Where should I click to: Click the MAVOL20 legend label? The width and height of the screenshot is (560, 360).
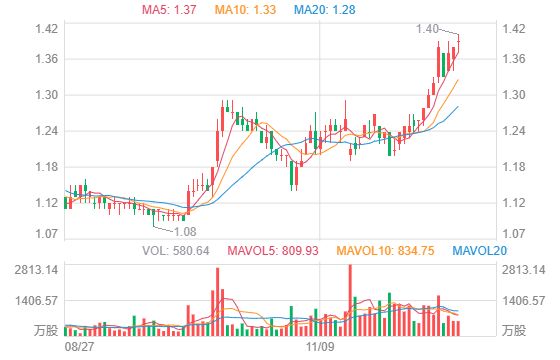[x=480, y=250]
